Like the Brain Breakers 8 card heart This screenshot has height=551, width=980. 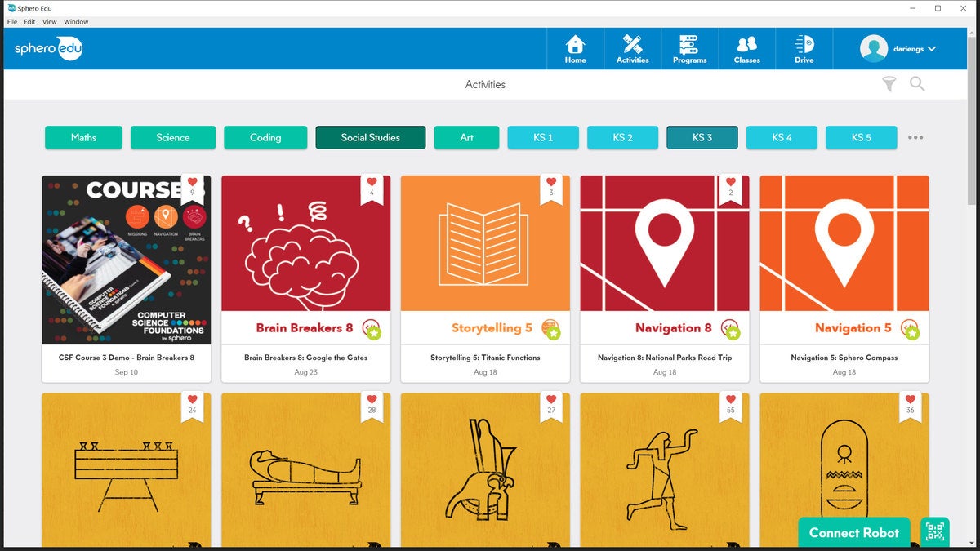372,182
